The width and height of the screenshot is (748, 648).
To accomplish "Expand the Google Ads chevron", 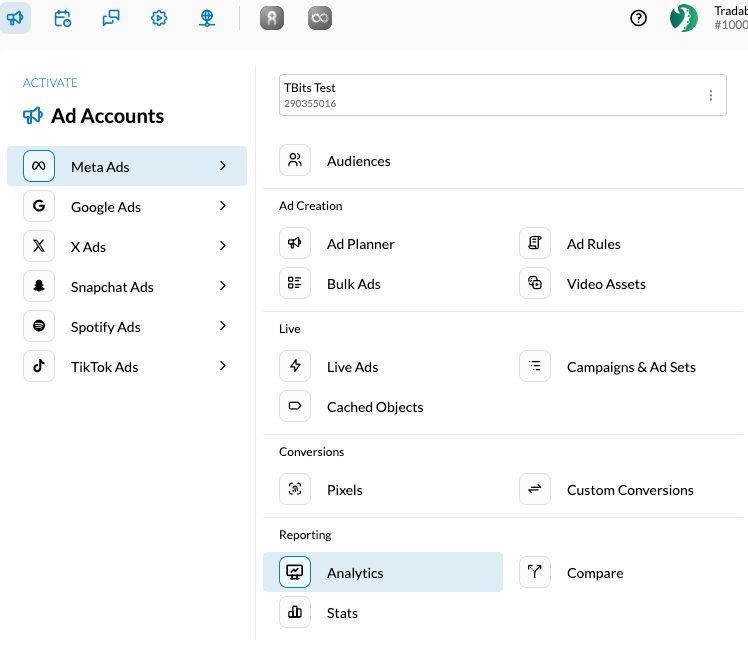I will pyautogui.click(x=223, y=206).
